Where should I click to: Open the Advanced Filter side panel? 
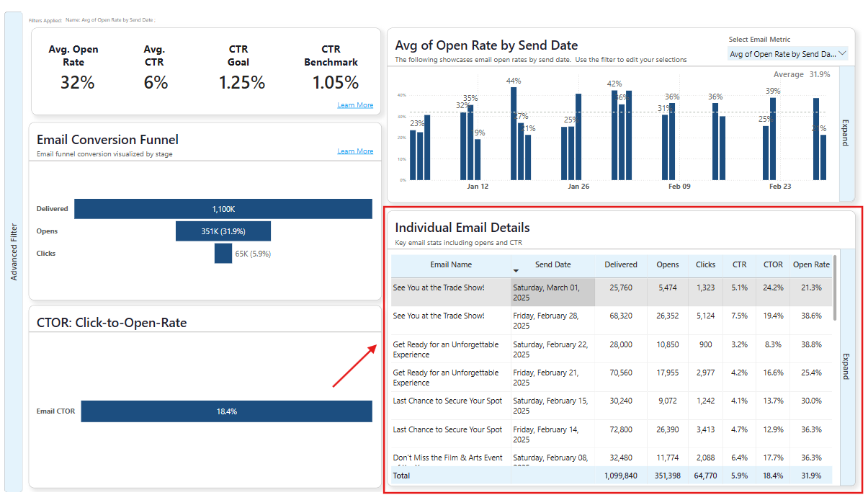[x=14, y=251]
